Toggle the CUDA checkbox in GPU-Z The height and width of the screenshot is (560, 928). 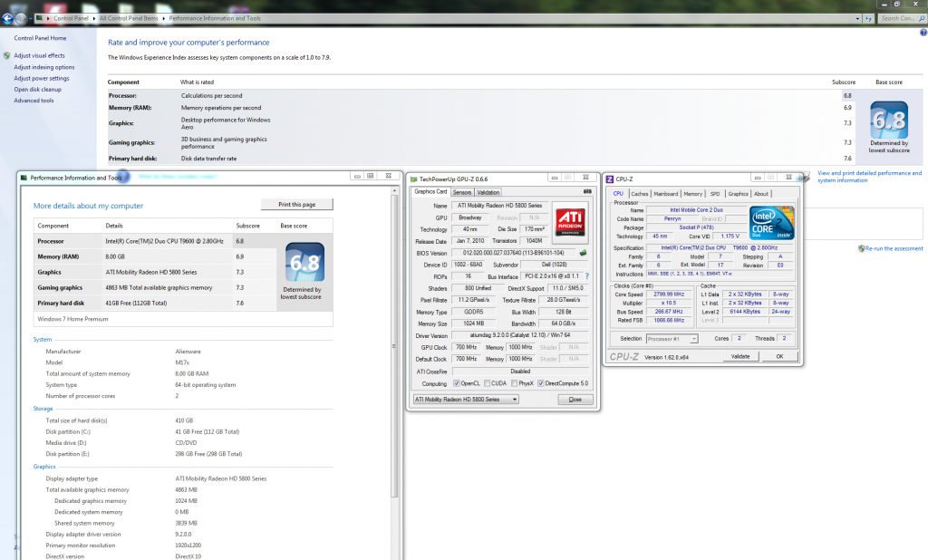pyautogui.click(x=487, y=383)
